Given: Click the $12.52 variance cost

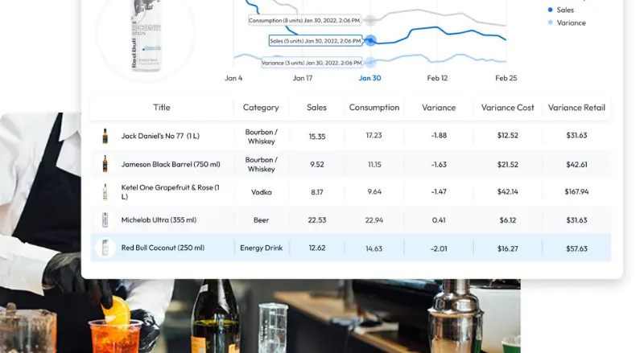Looking at the screenshot, I should pos(508,135).
